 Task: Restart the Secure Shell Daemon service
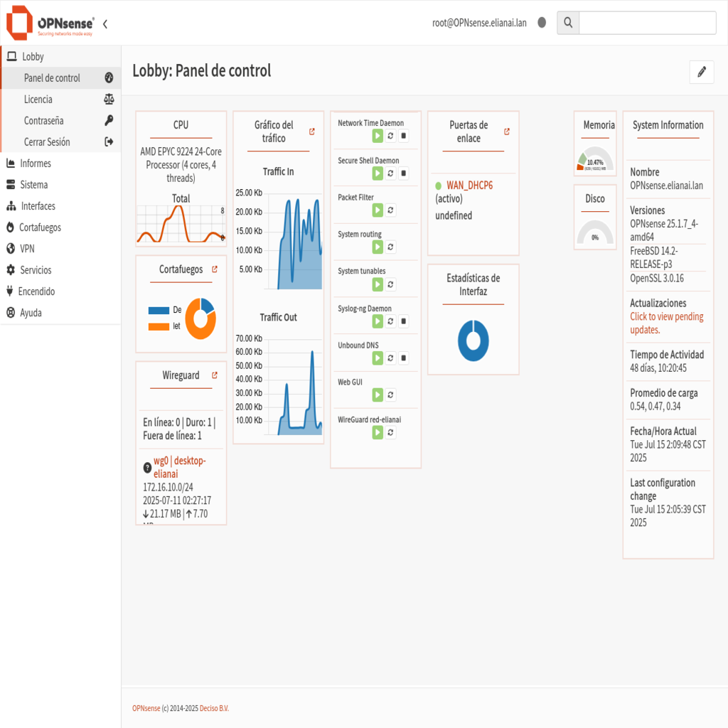tap(390, 173)
